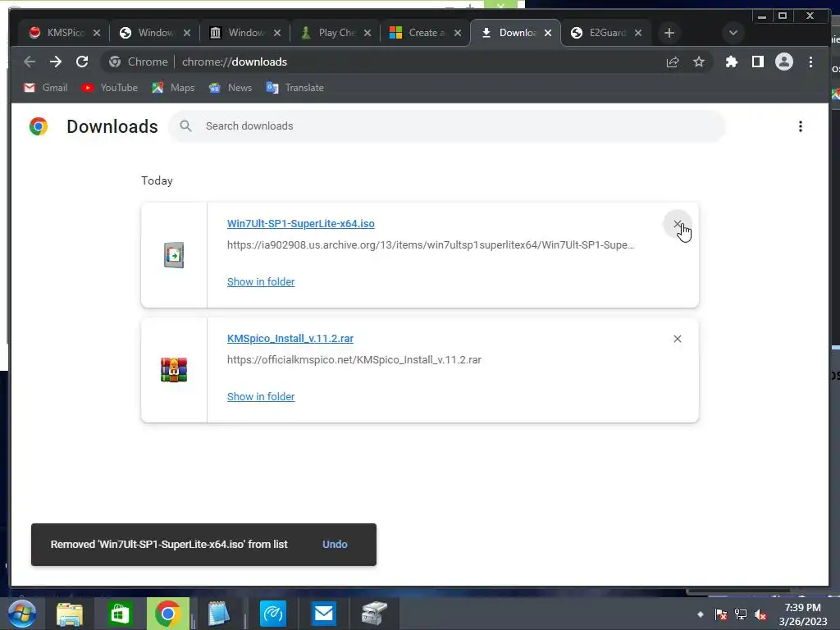This screenshot has height=630, width=840.
Task: Click the search magnifier icon
Action: (186, 126)
